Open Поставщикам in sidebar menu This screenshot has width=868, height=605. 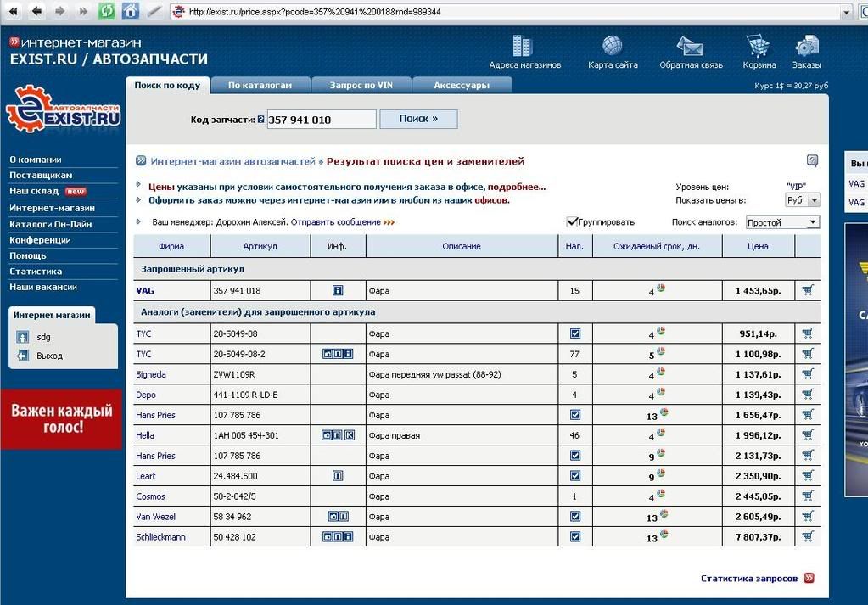41,175
